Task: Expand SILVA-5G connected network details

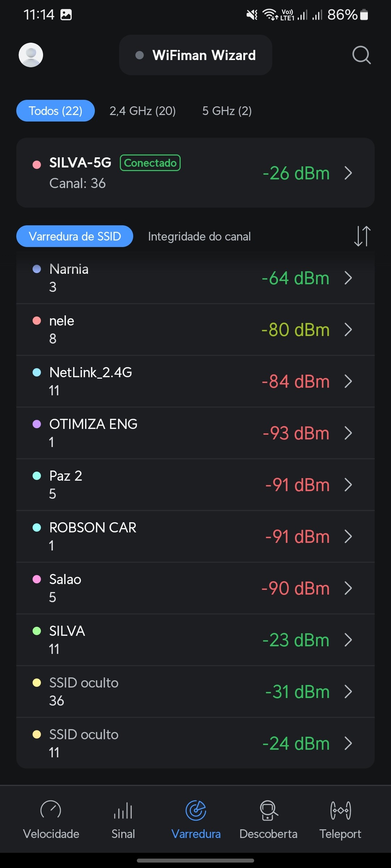Action: 348,173
